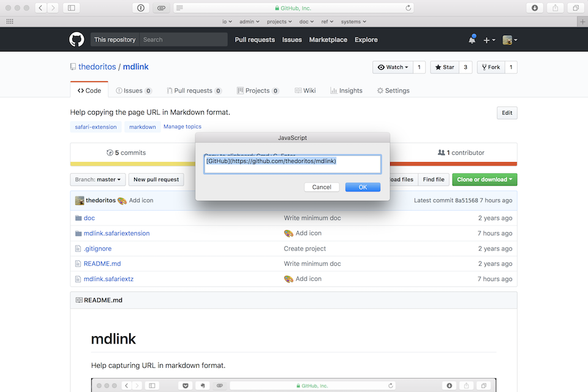Go forward in Safari history

53,8
